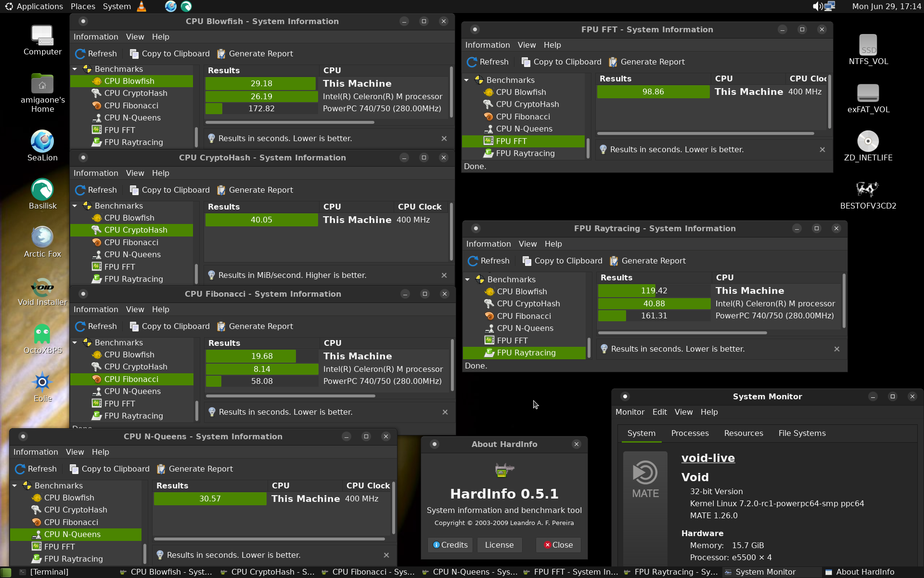The height and width of the screenshot is (578, 924).
Task: Dismiss the info note in FPU Raytracing window
Action: pos(837,349)
